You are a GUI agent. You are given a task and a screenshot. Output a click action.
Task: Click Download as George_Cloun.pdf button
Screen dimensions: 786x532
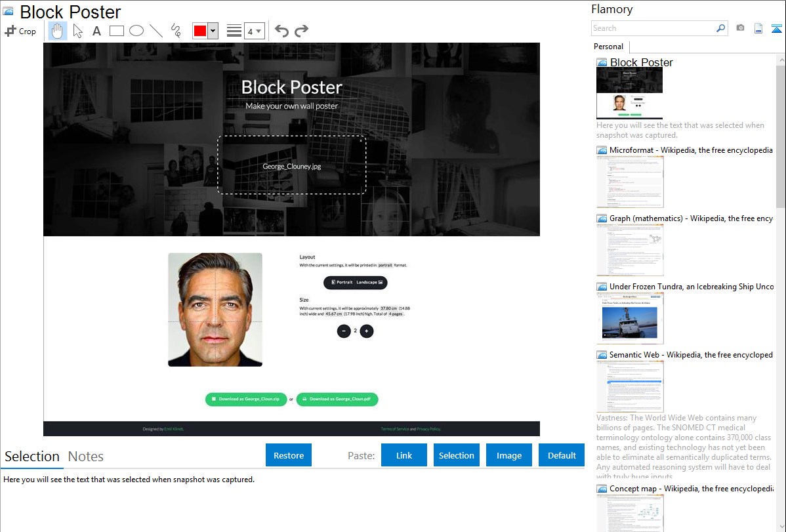coord(337,399)
